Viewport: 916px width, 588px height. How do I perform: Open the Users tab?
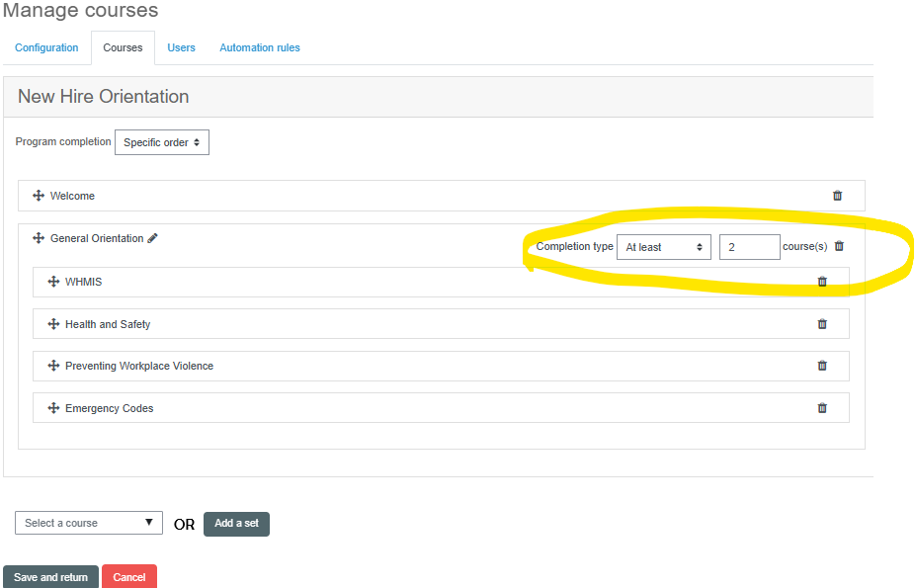tap(181, 47)
